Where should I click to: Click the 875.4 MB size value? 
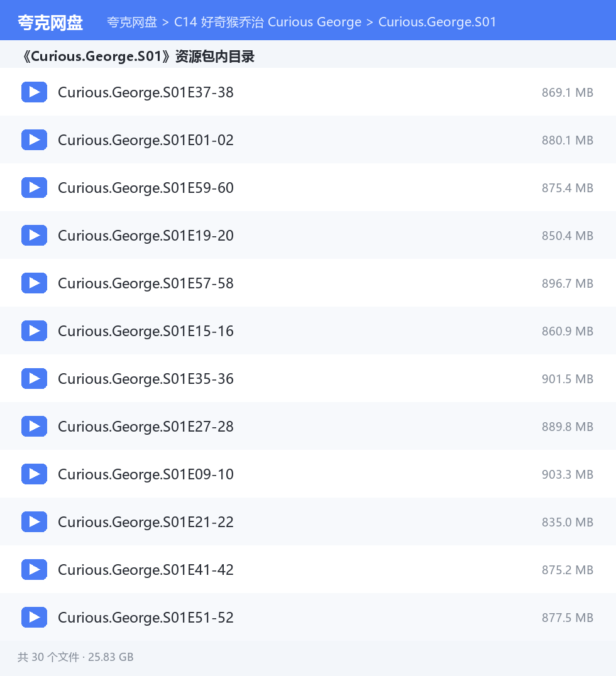click(x=567, y=188)
